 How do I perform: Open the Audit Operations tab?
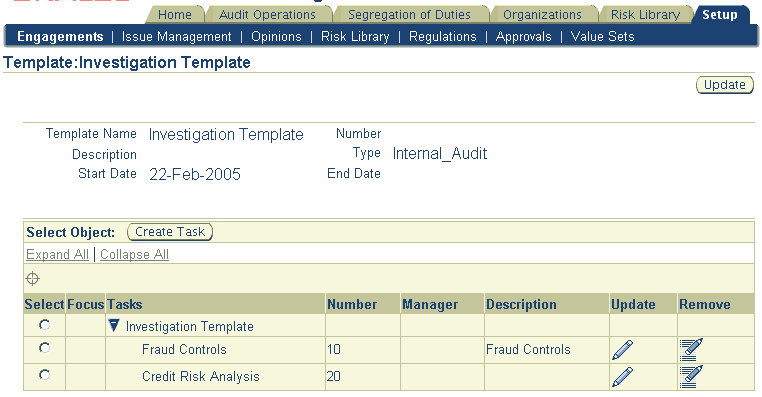coord(267,15)
